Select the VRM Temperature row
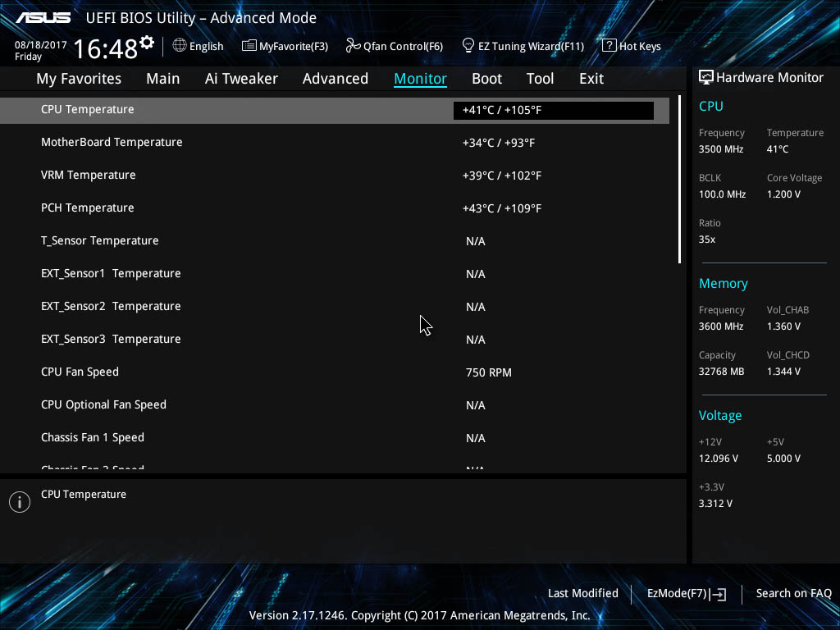The width and height of the screenshot is (840, 630). 335,176
